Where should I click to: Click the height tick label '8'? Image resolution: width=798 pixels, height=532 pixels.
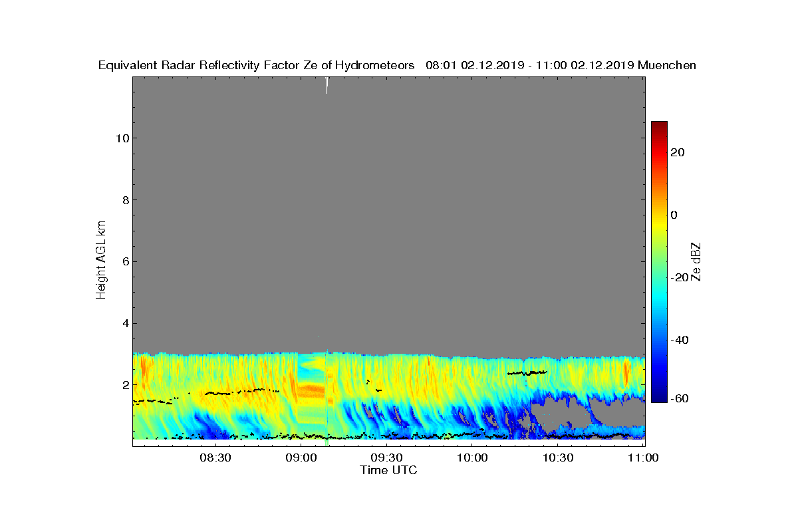124,200
